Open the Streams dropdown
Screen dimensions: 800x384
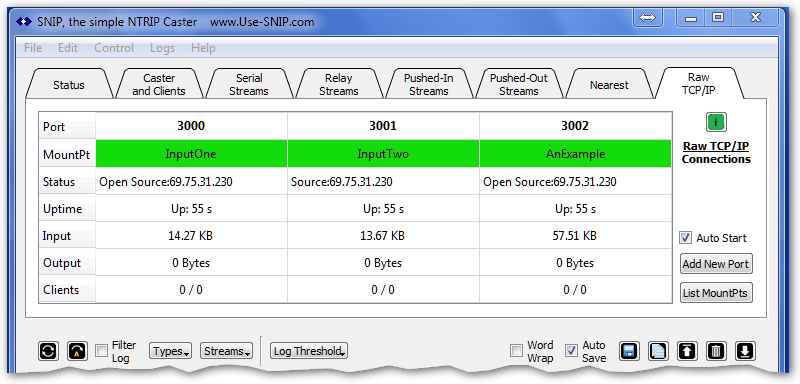click(227, 351)
